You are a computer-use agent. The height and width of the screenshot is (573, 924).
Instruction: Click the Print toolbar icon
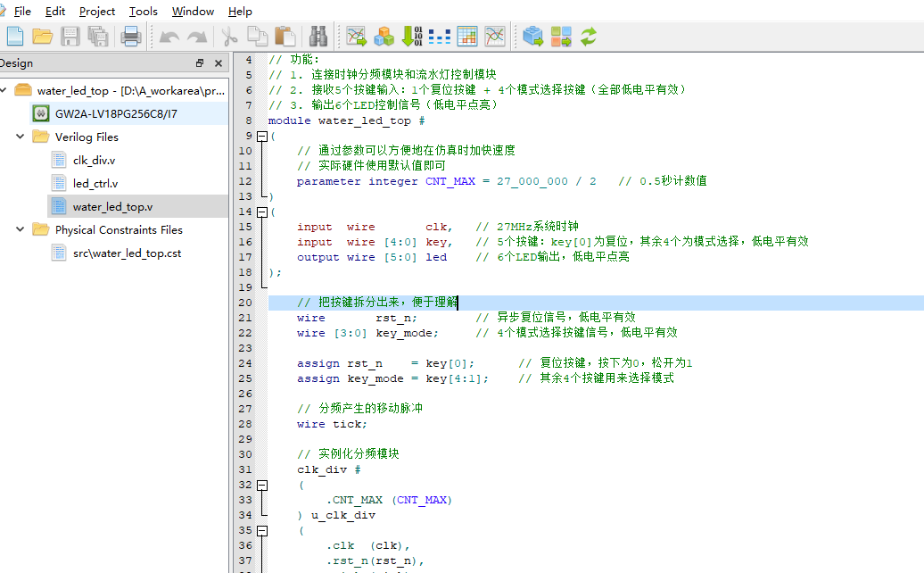(x=130, y=37)
